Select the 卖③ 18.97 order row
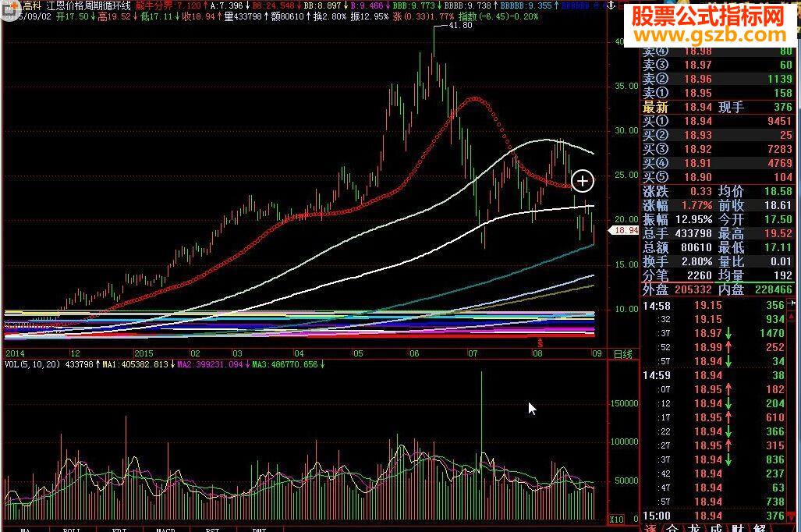Image resolution: width=801 pixels, height=532 pixels. [718, 65]
